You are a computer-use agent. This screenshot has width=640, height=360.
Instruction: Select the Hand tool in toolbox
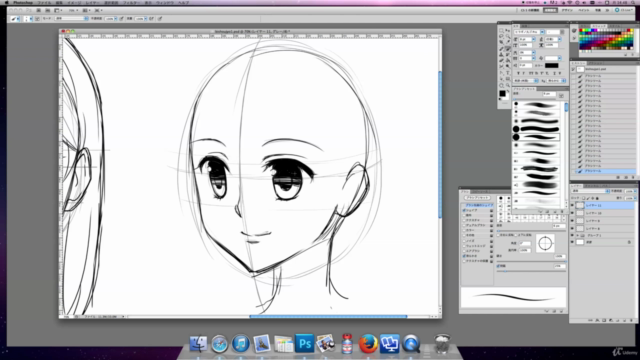(501, 85)
